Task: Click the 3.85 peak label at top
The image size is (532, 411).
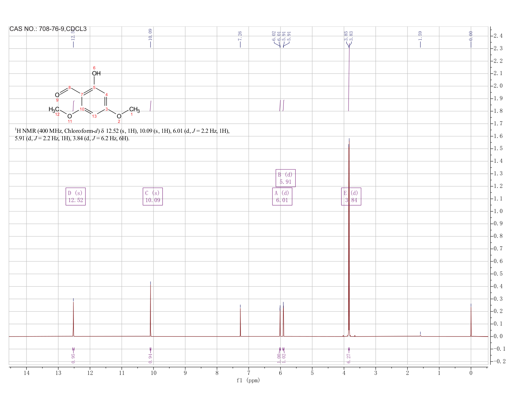Action: coord(346,35)
